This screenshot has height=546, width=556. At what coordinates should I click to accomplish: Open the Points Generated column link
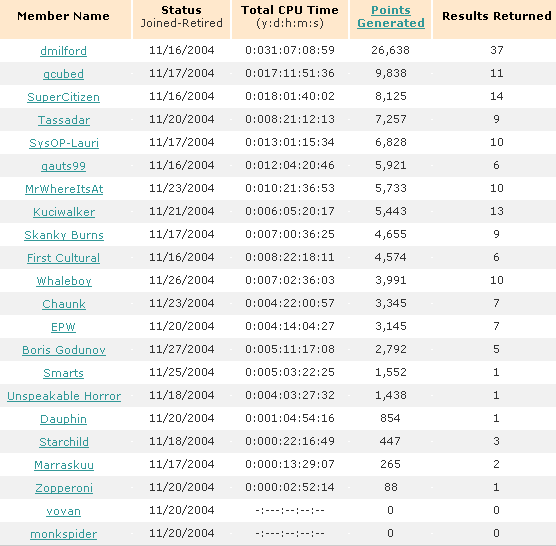click(x=391, y=16)
